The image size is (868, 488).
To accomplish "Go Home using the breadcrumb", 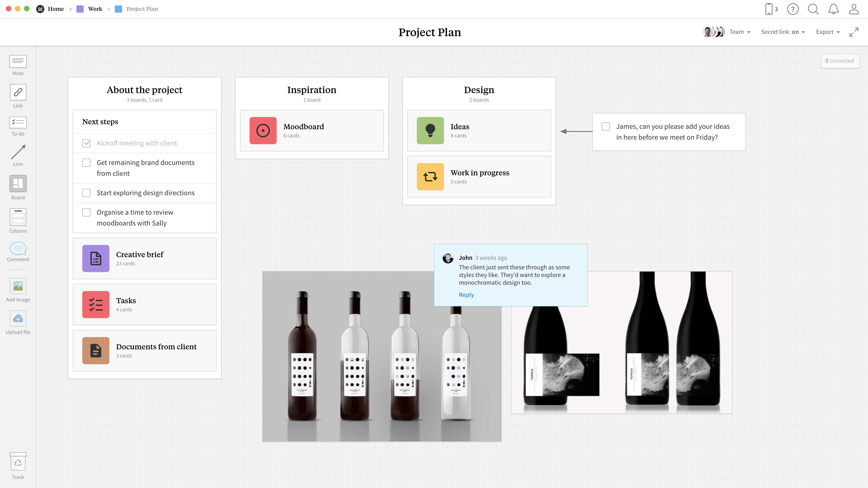I will 56,9.
